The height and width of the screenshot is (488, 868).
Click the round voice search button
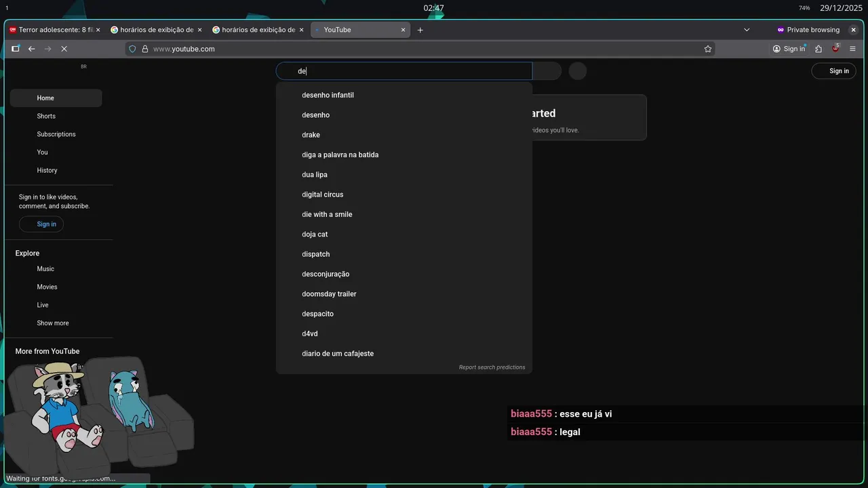(578, 71)
